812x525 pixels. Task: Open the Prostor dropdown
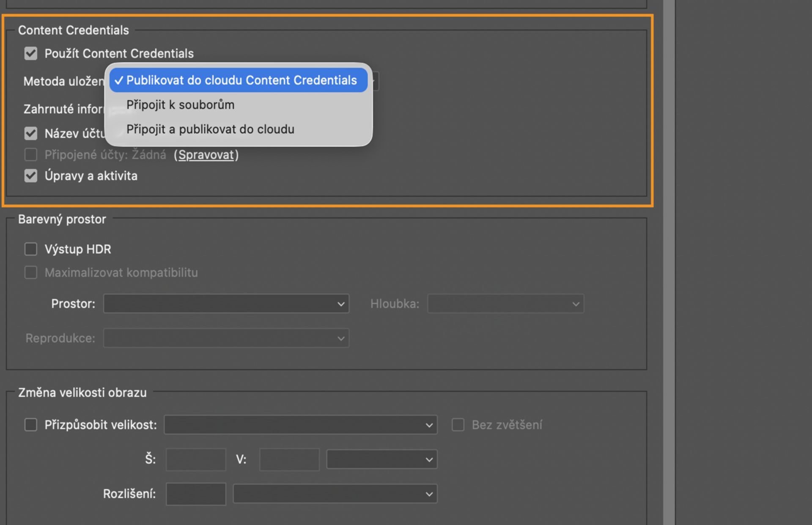[x=226, y=304]
